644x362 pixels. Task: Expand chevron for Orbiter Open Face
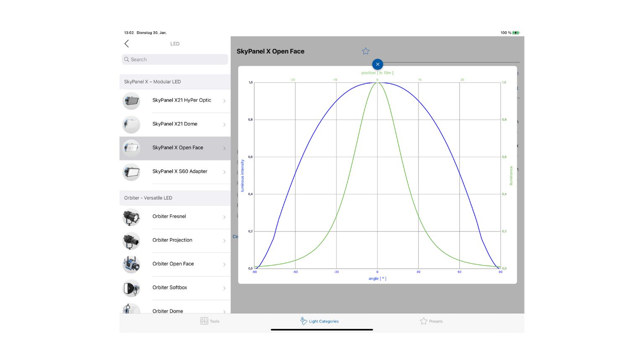click(224, 264)
